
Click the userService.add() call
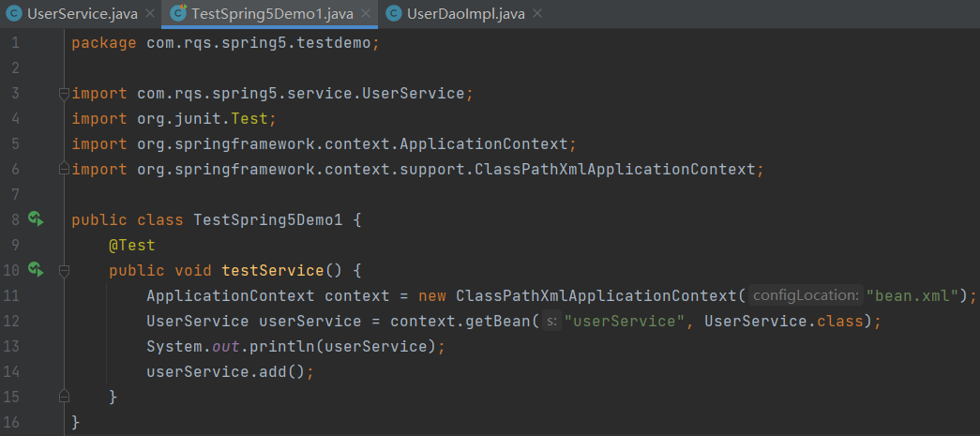pos(226,371)
